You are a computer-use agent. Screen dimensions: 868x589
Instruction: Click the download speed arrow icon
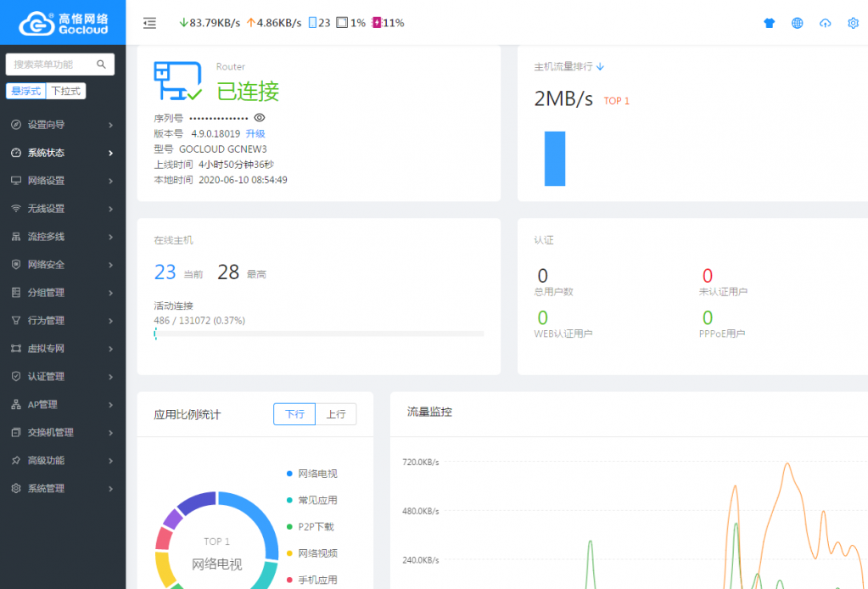point(184,23)
